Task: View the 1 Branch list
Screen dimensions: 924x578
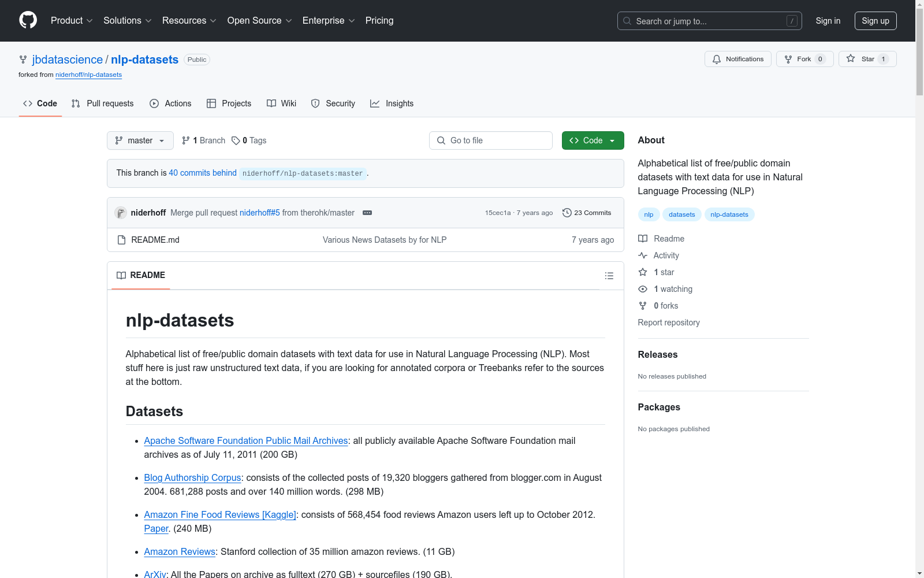Action: [203, 140]
